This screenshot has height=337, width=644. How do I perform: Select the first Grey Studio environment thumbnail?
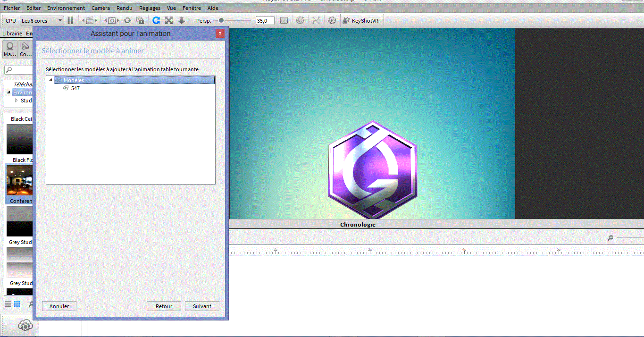(19, 222)
